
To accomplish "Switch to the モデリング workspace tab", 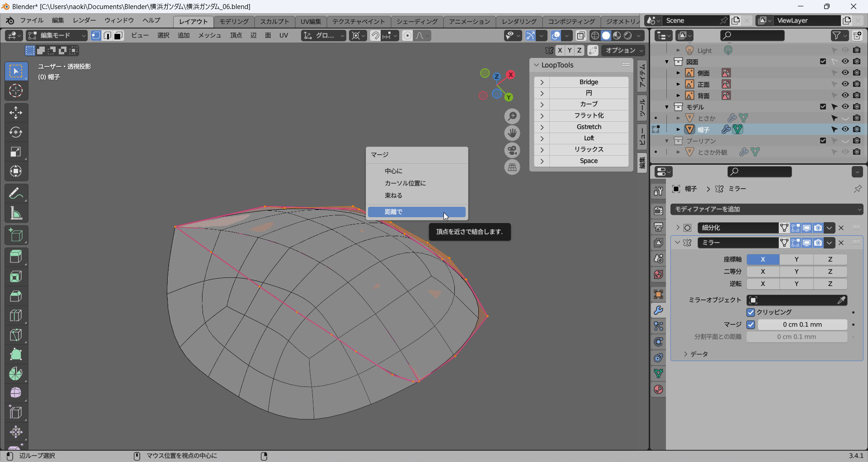I will (x=234, y=21).
